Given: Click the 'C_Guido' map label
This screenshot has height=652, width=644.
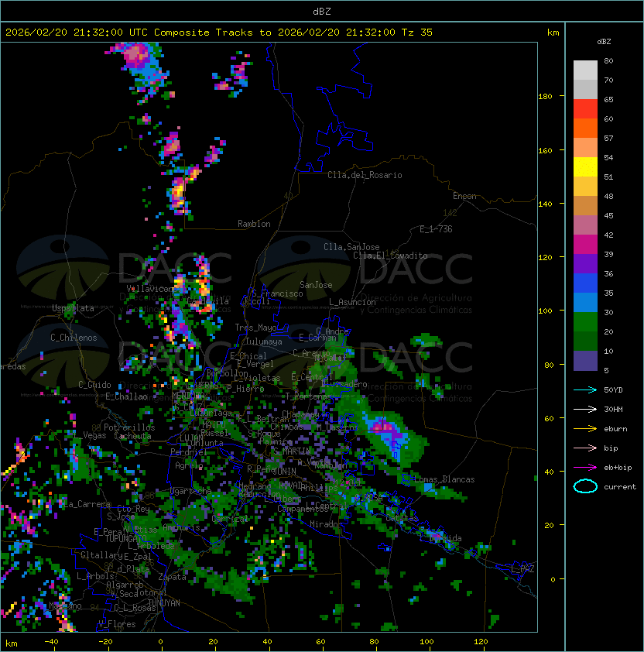Looking at the screenshot, I should click(x=94, y=385).
